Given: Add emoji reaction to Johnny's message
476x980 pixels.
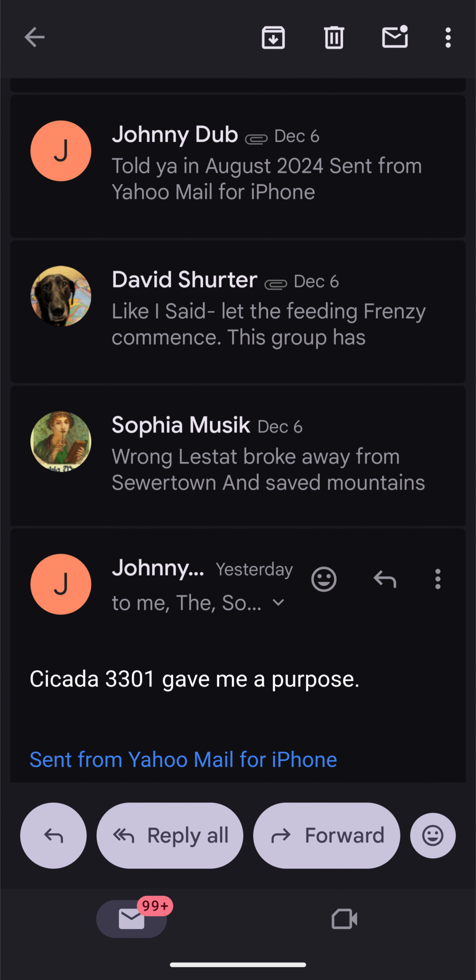Looking at the screenshot, I should point(324,579).
